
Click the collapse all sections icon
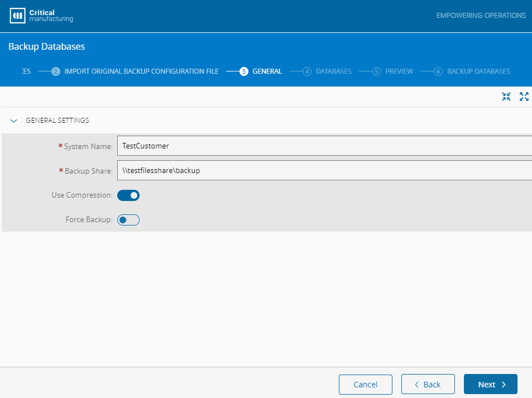point(506,97)
